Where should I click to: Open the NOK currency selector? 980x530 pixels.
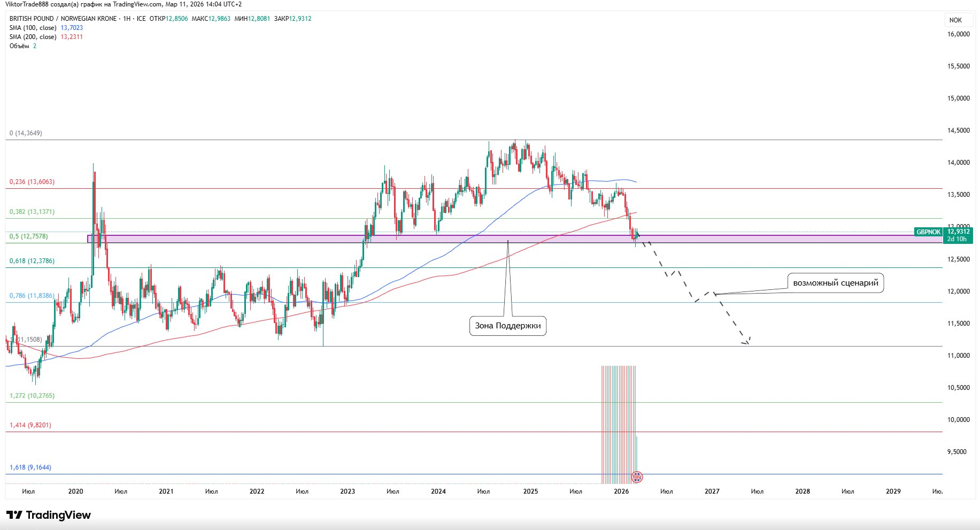click(x=955, y=20)
